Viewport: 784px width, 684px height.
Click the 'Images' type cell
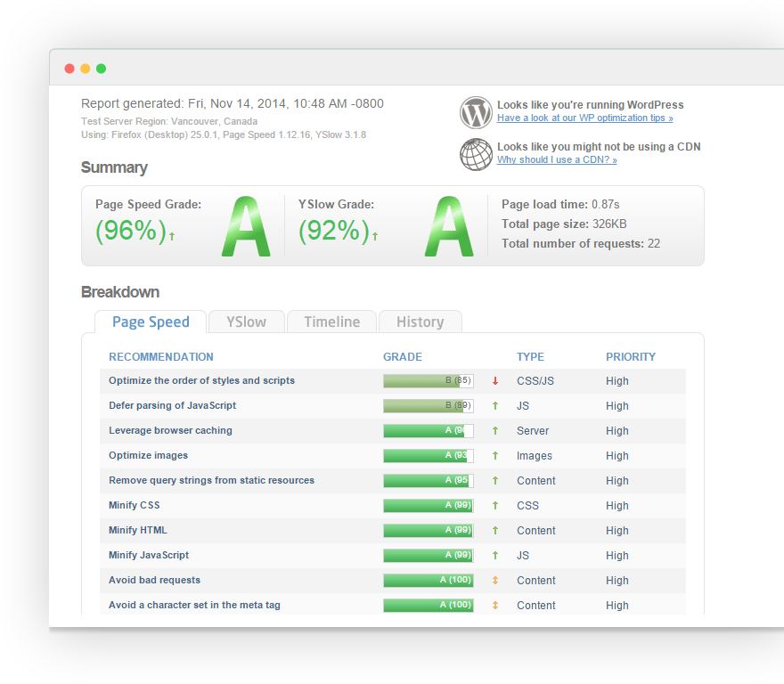click(x=535, y=456)
